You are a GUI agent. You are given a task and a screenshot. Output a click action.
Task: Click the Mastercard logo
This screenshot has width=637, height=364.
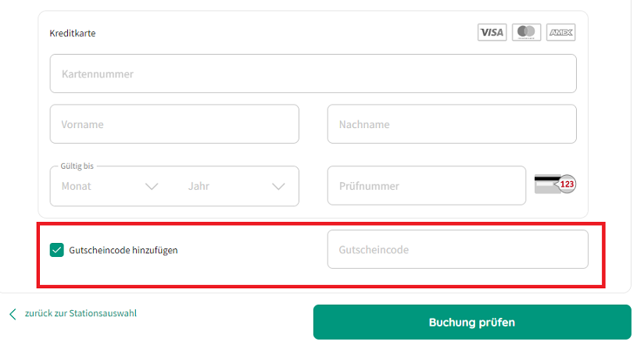point(526,32)
